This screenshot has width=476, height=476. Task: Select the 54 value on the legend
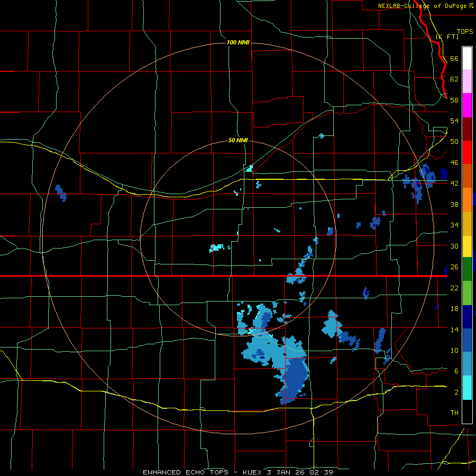[x=454, y=121]
